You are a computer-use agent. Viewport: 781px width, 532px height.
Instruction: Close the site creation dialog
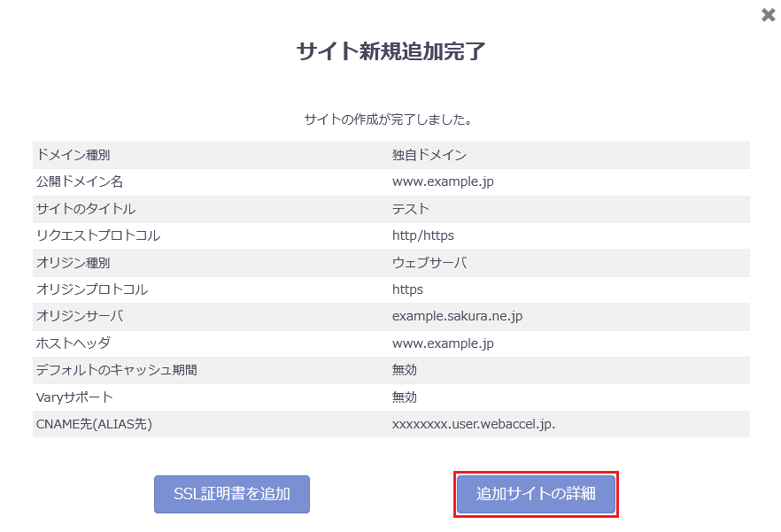(769, 15)
